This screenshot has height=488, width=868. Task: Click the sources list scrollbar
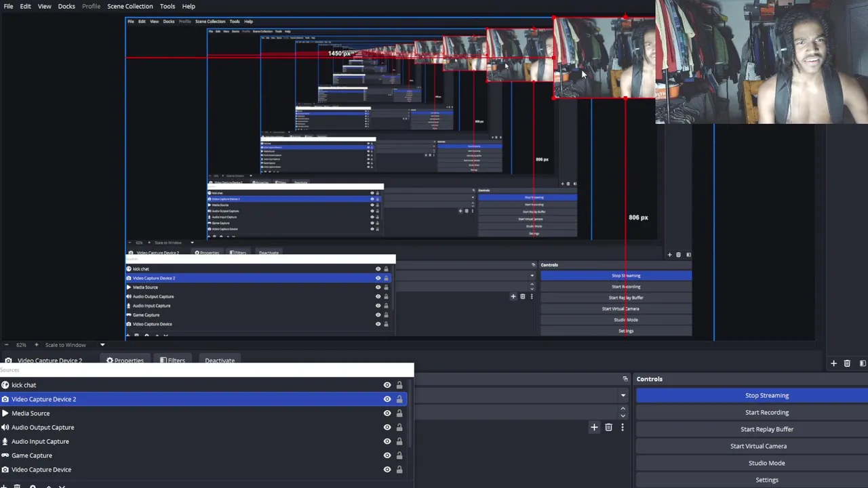click(x=410, y=413)
